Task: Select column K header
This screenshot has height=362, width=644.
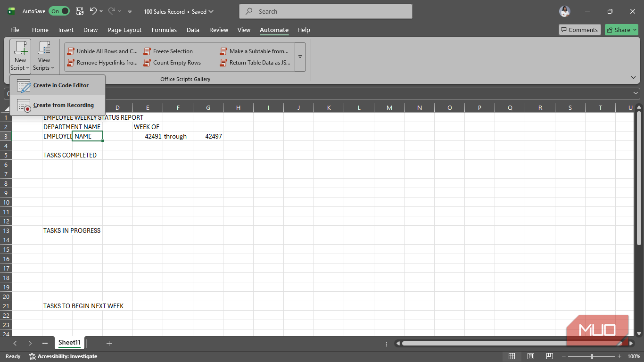Action: (x=329, y=108)
